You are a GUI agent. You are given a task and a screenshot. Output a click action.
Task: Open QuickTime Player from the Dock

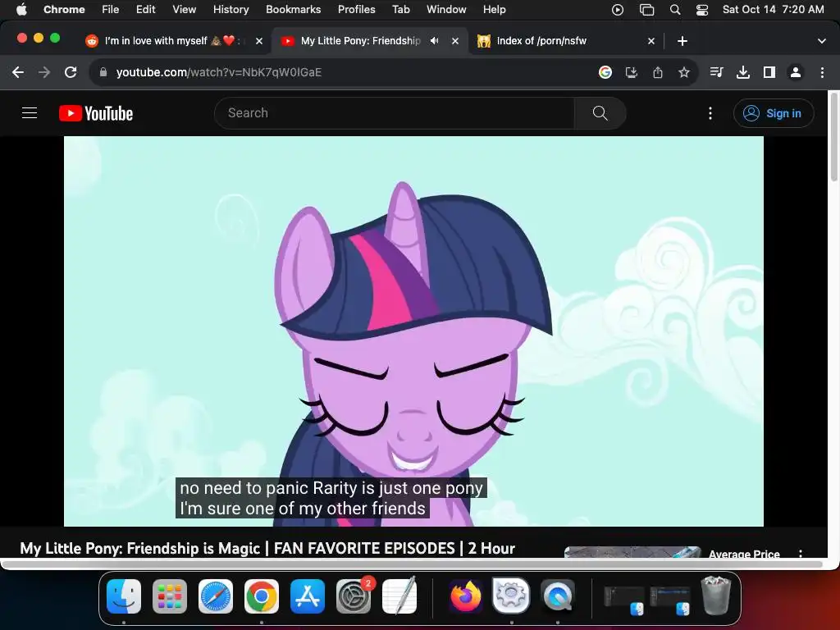[557, 596]
